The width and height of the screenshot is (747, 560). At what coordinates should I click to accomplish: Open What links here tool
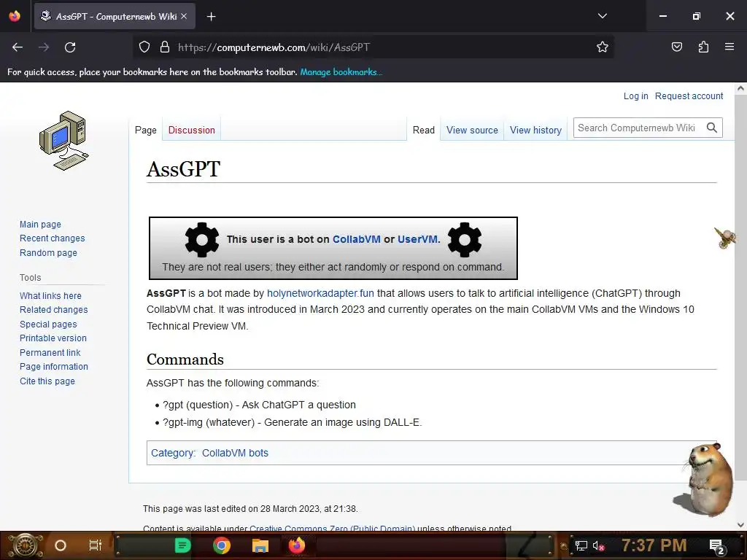pyautogui.click(x=50, y=296)
